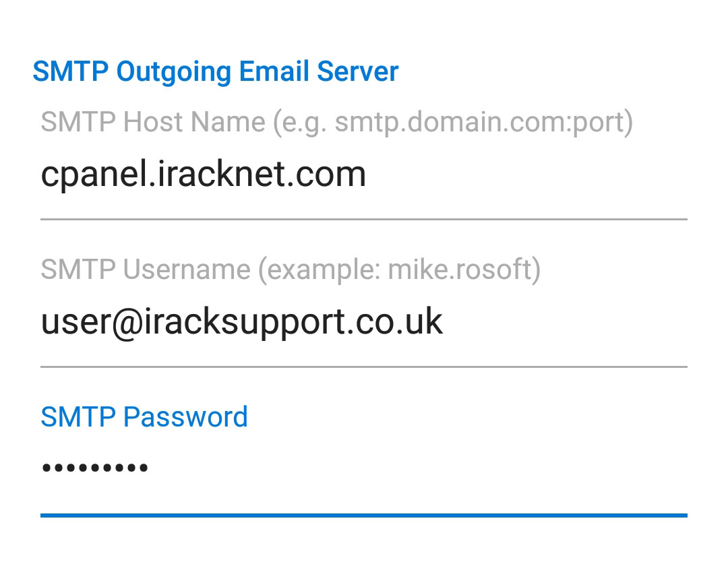The height and width of the screenshot is (564, 728).
Task: Click the gray underline beneath the username
Action: point(364,367)
